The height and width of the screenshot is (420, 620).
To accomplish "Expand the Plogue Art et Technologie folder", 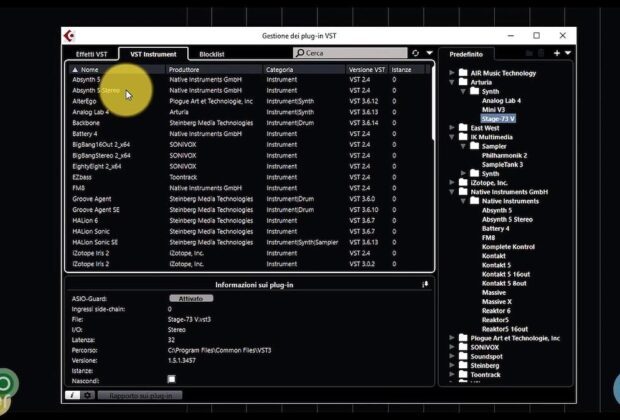I will click(452, 338).
